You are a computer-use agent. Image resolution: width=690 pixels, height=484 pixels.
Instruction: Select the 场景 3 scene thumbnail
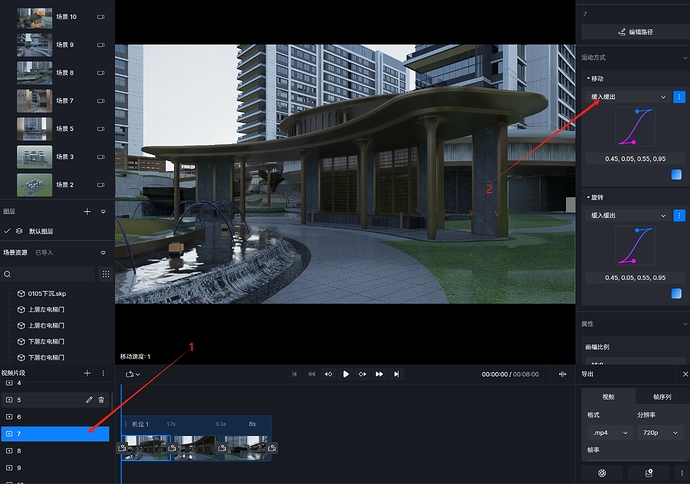click(x=34, y=157)
